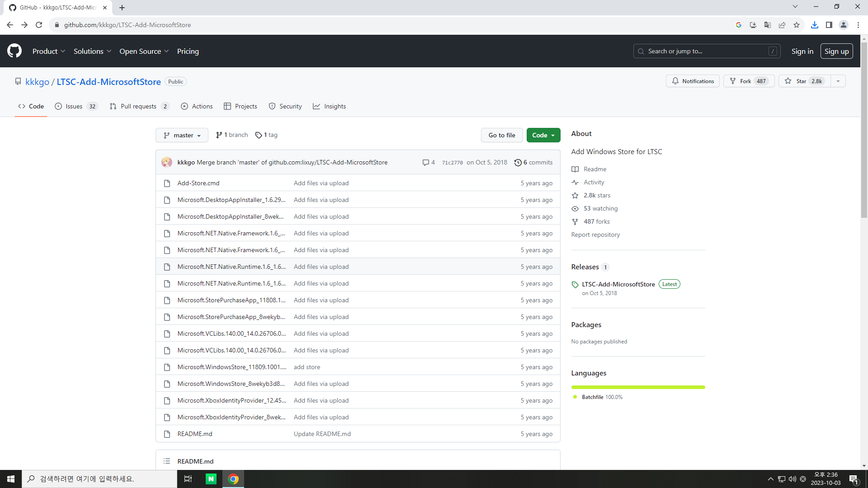Open the notification center icon

pos(854,479)
